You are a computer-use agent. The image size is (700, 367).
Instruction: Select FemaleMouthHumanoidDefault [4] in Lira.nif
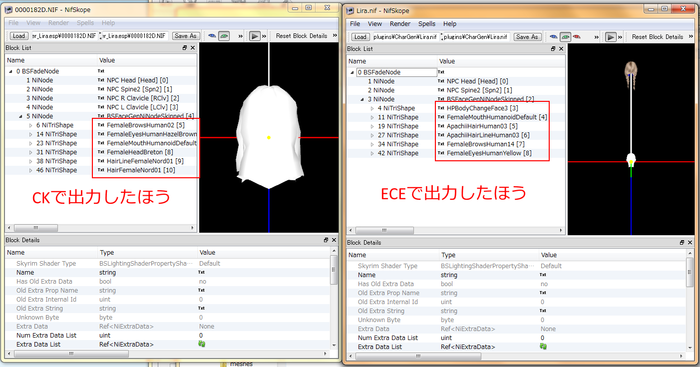point(496,117)
